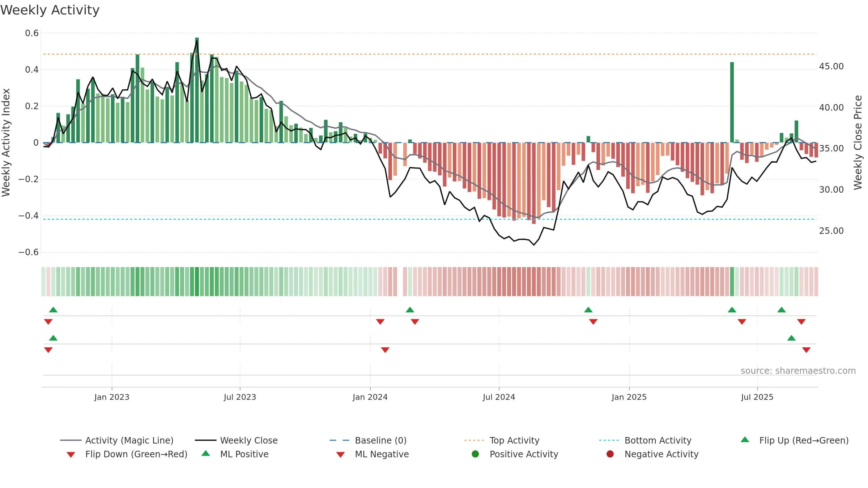Click the Positive Activity green legend dot
Viewport: 868px width, 488px height.
(x=476, y=454)
